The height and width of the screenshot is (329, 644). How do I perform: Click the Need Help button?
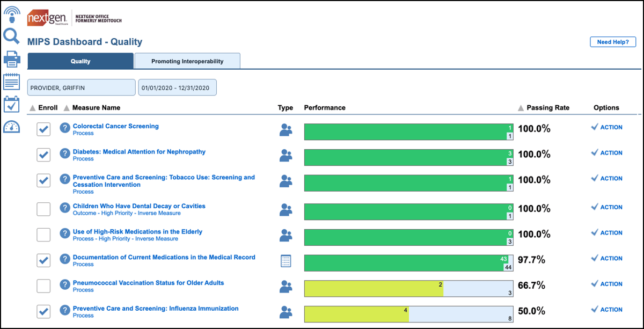click(612, 41)
